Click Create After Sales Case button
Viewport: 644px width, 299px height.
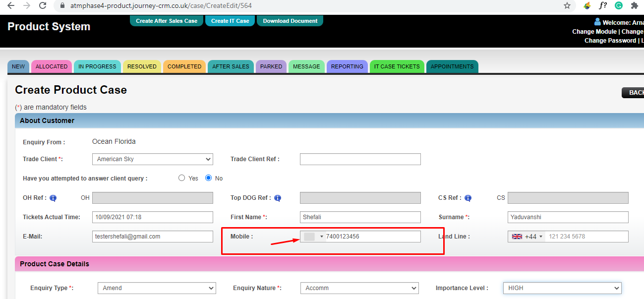167,21
